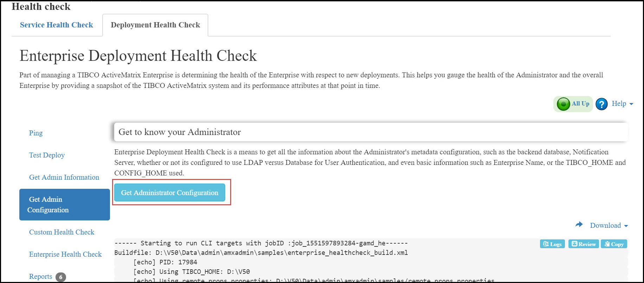The height and width of the screenshot is (283, 644).
Task: Click the Get to know your Administrator panel header
Action: coord(371,132)
